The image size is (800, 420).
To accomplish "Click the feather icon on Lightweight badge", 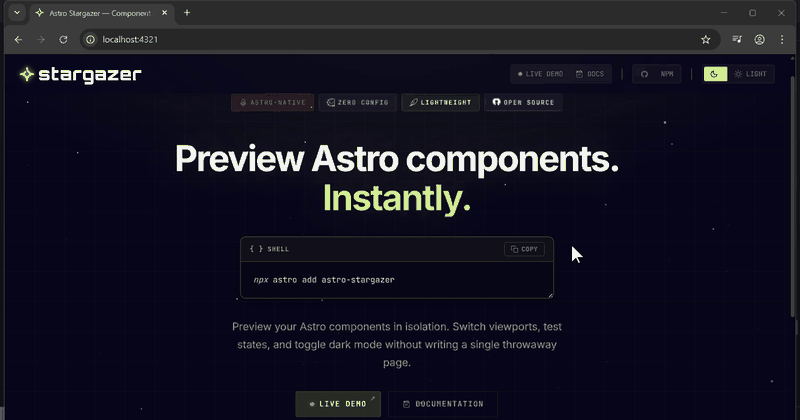I will tap(413, 102).
